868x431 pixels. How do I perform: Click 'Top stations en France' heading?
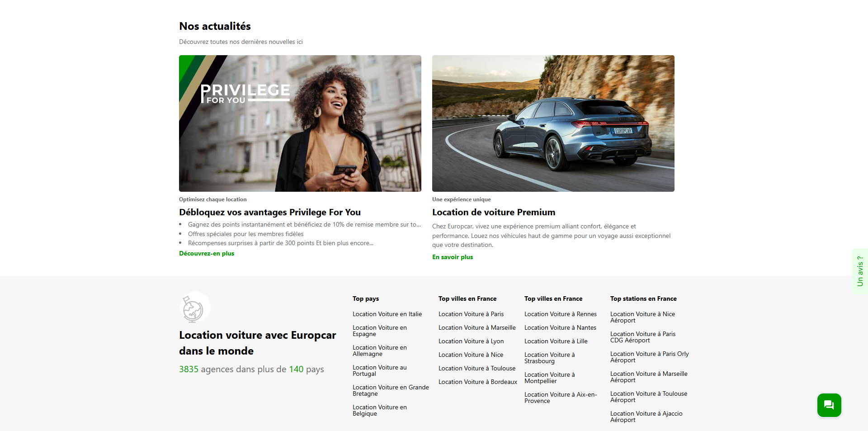click(x=643, y=298)
